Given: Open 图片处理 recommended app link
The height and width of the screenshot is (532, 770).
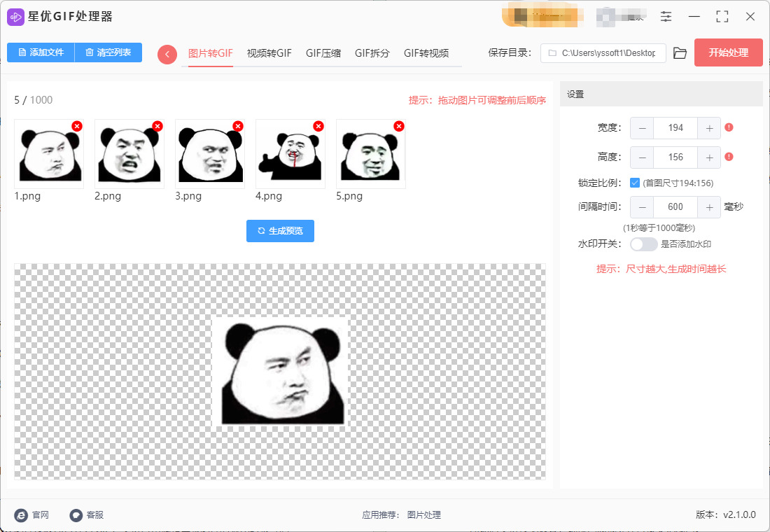Looking at the screenshot, I should [x=423, y=514].
